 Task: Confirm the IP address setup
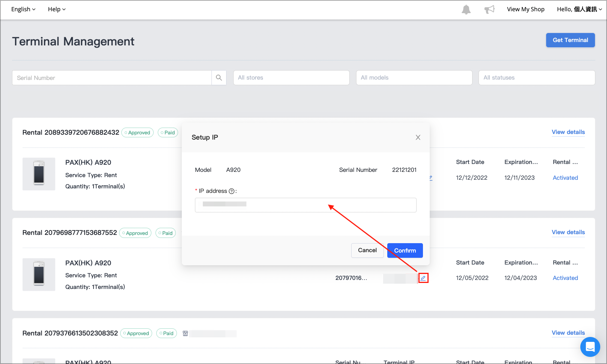point(405,250)
